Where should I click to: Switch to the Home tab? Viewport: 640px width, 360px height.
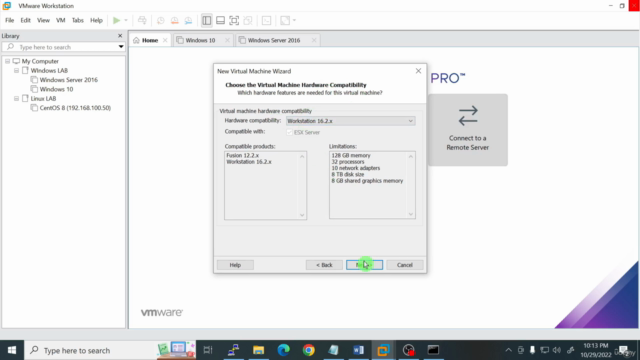pos(149,40)
